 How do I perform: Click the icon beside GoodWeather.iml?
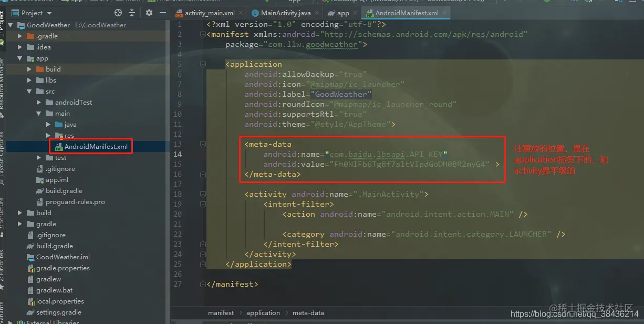[31, 257]
